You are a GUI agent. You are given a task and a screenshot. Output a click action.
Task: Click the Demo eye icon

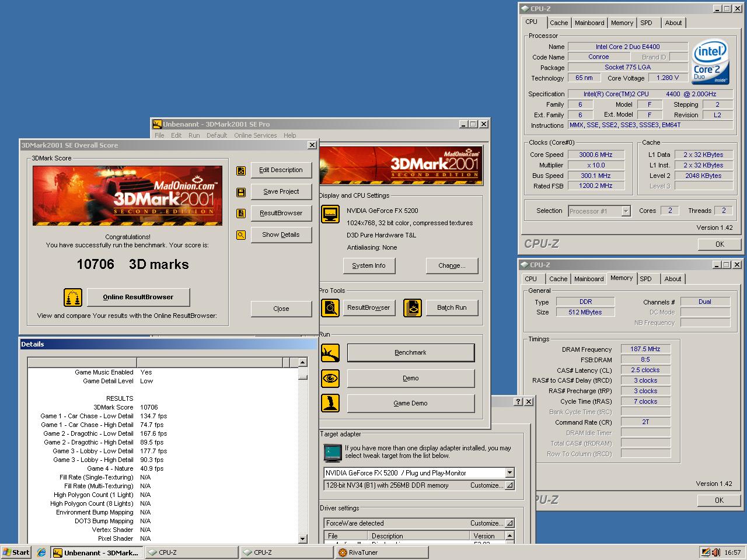click(x=330, y=378)
